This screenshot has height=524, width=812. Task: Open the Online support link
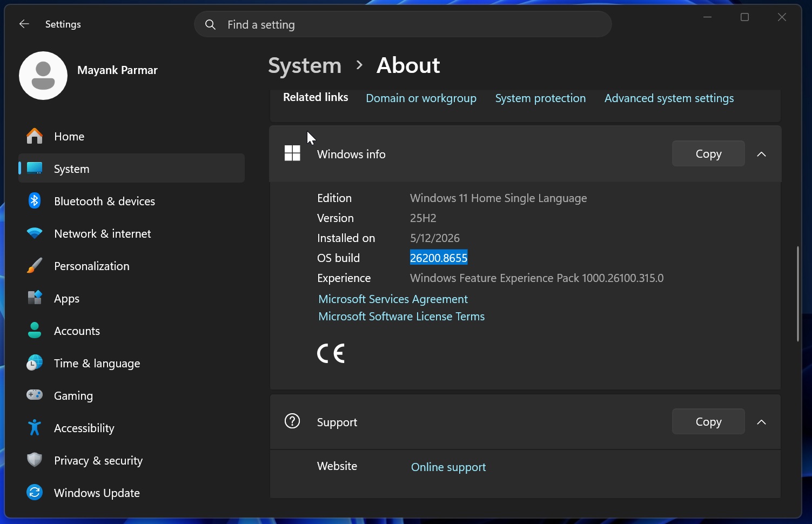(x=448, y=467)
